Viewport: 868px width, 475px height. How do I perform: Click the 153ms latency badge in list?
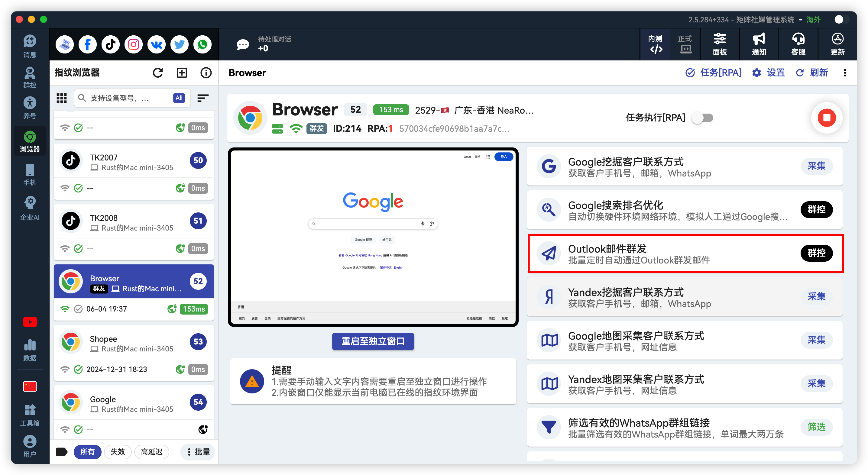click(x=194, y=309)
